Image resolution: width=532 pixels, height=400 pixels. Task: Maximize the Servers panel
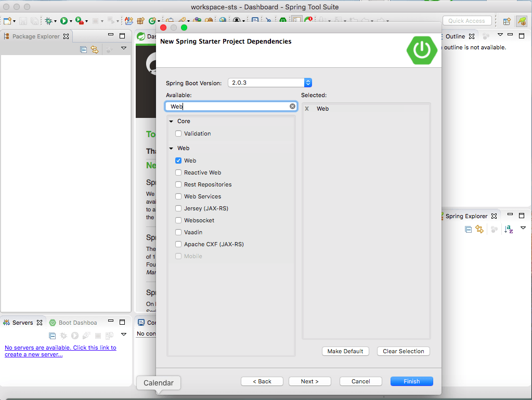122,322
